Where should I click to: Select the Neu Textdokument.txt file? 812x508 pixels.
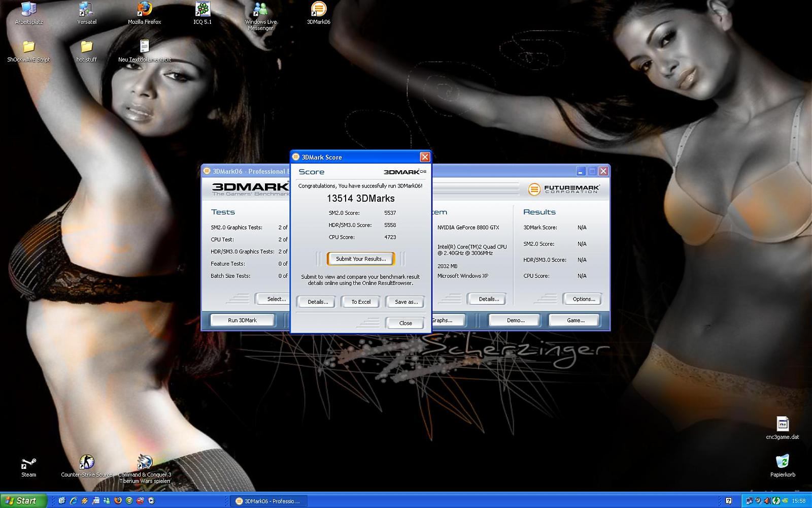pyautogui.click(x=145, y=51)
